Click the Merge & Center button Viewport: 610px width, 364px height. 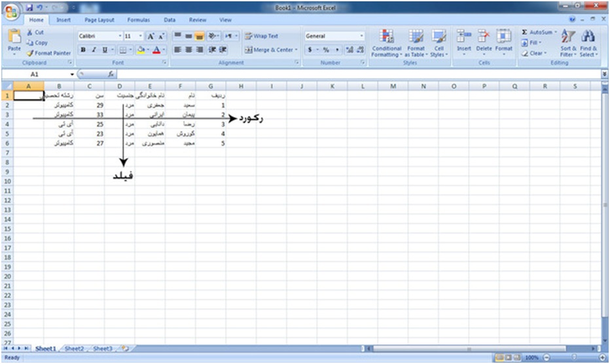(269, 50)
